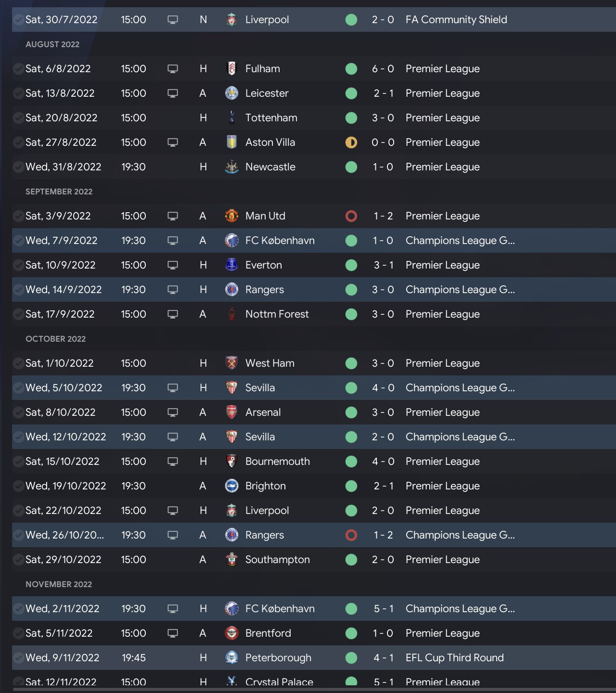Click the green win indicator for Tottenham match
The width and height of the screenshot is (616, 693).
[x=351, y=118]
